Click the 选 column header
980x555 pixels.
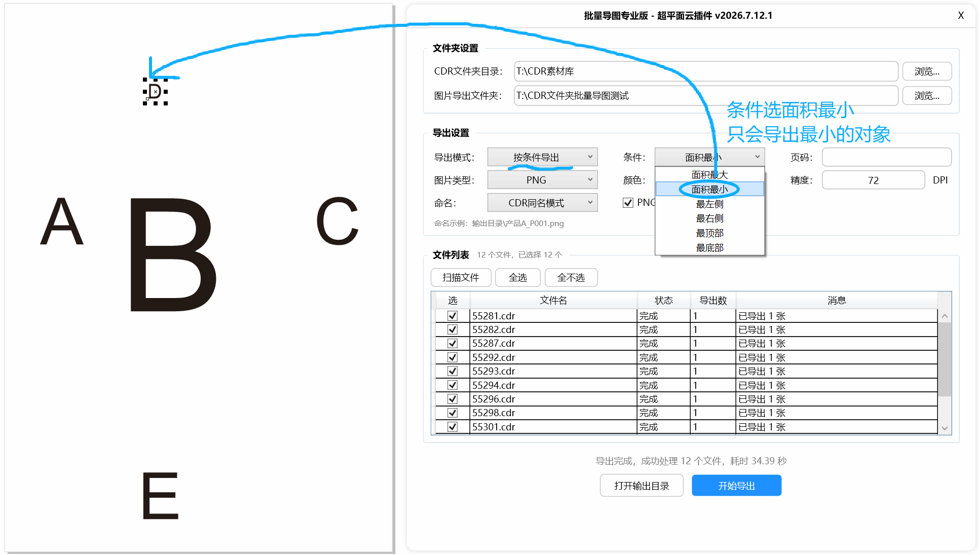(453, 301)
